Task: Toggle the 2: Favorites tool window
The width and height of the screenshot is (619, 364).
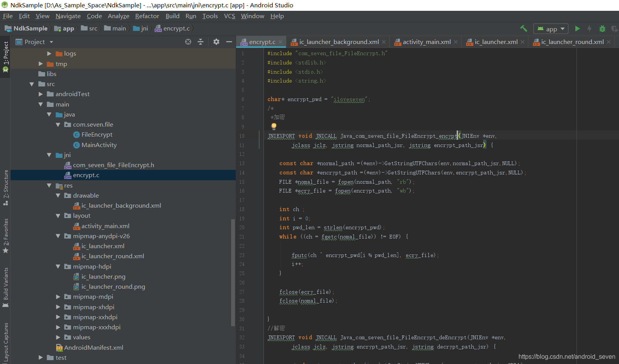Action: (5, 236)
